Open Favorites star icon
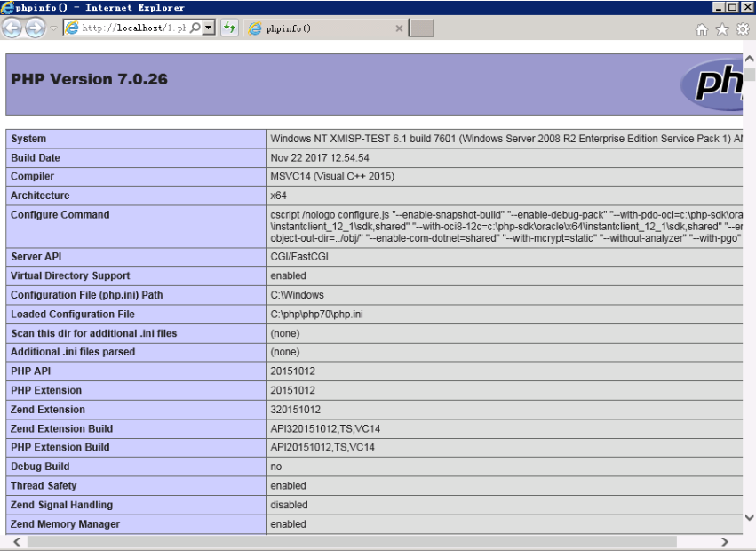The height and width of the screenshot is (551, 756). (x=721, y=29)
